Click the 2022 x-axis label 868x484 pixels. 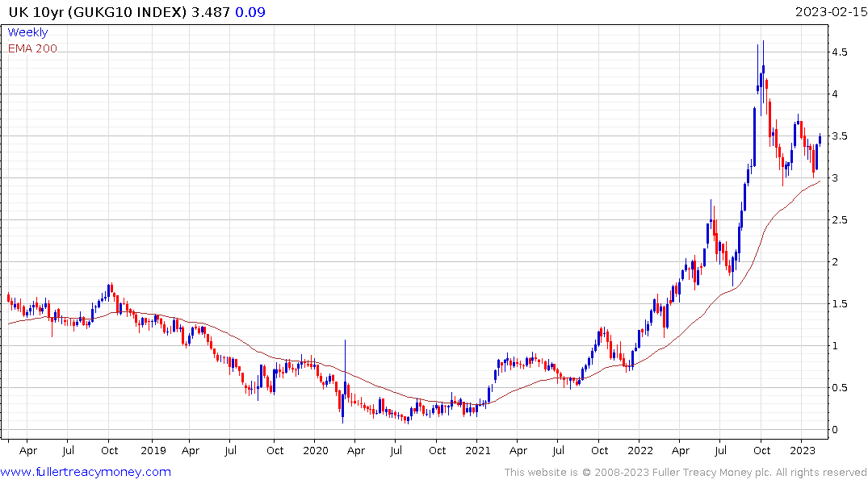[640, 450]
